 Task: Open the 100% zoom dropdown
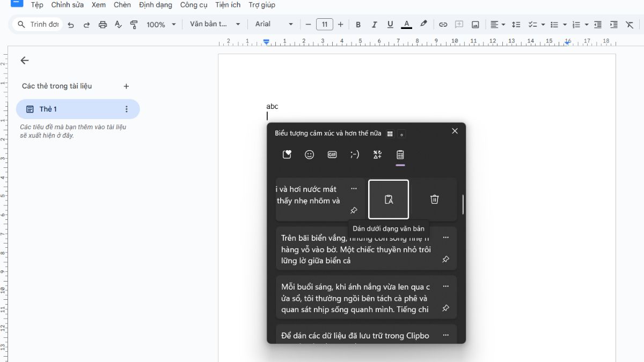[x=161, y=25]
